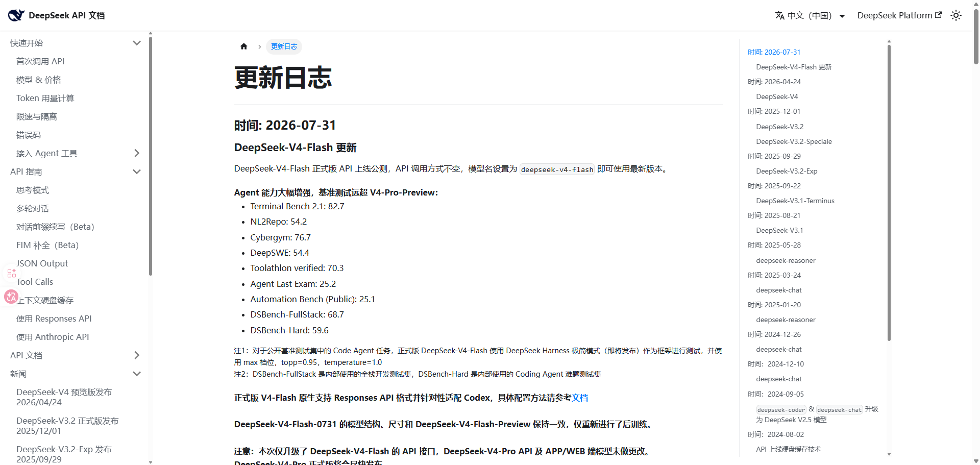Screen dimensions: 980x465
Task: Jump to 时间: 2025-05-28 section
Action: click(x=774, y=245)
